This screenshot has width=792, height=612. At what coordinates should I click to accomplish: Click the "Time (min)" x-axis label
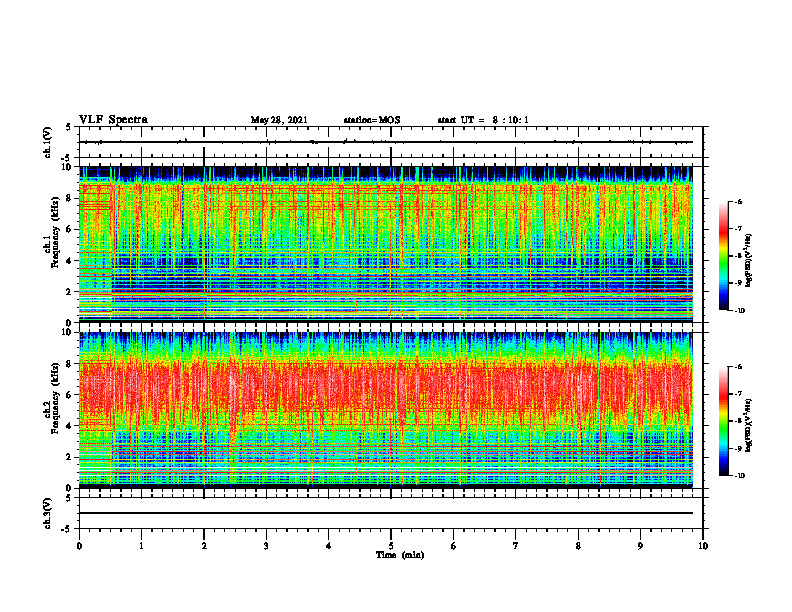[x=400, y=555]
